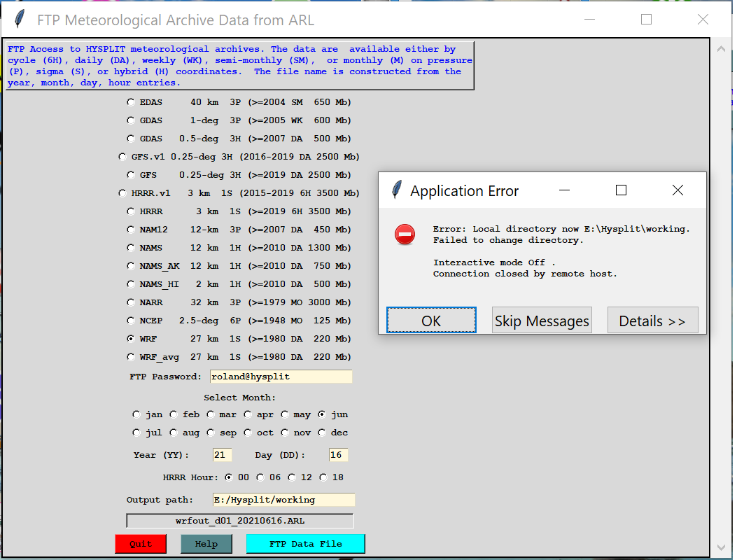Expand Details >> in Application Error dialog

coord(652,320)
